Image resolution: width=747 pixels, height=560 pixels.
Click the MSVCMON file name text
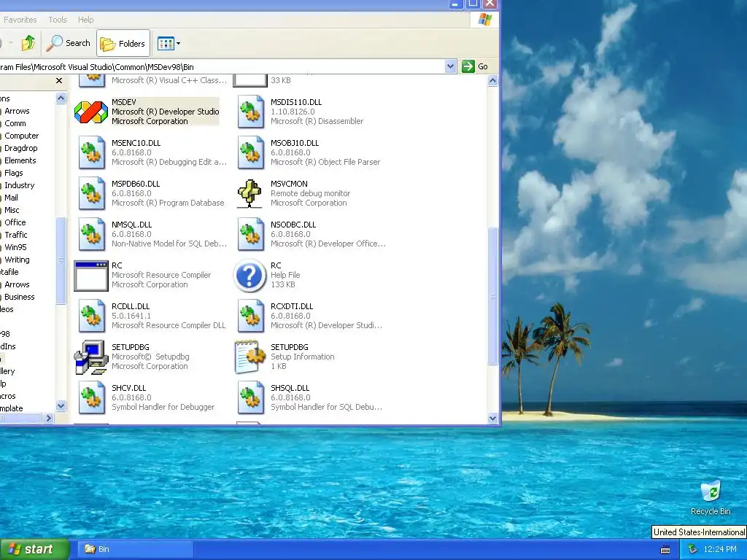point(289,184)
